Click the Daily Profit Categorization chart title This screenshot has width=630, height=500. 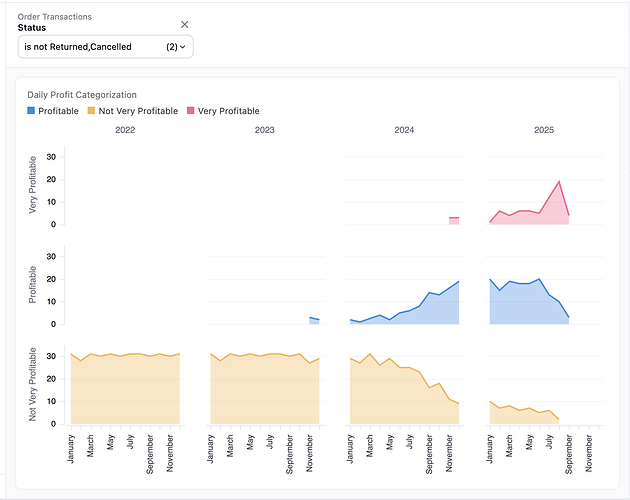[82, 95]
